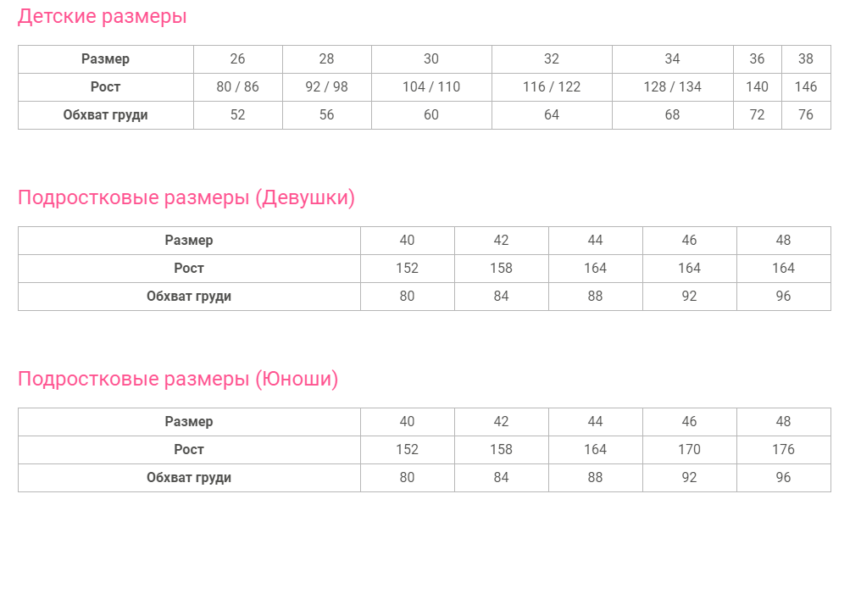Click size 38 in the children's table

(805, 59)
